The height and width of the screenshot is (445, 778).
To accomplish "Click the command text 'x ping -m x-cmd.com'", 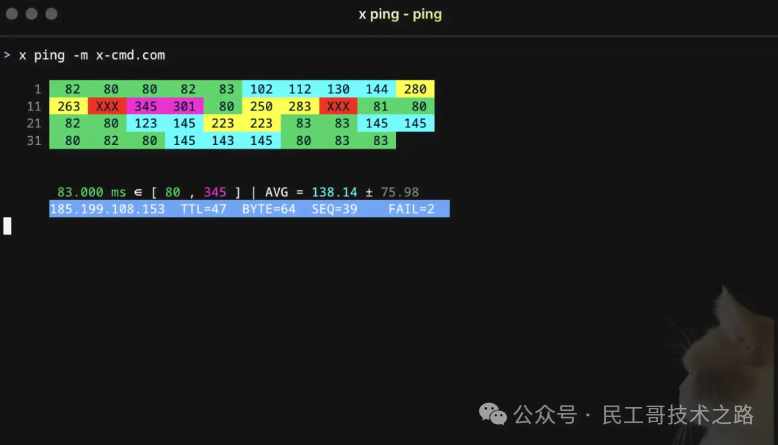I will [x=92, y=55].
